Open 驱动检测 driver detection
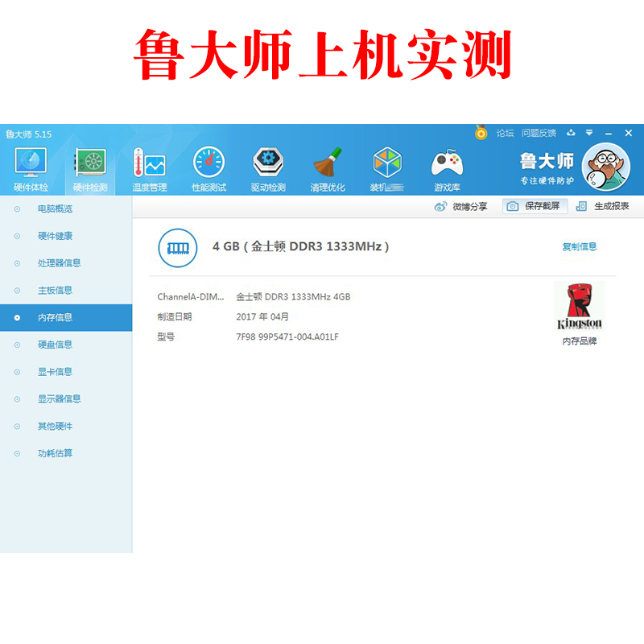 click(x=268, y=169)
